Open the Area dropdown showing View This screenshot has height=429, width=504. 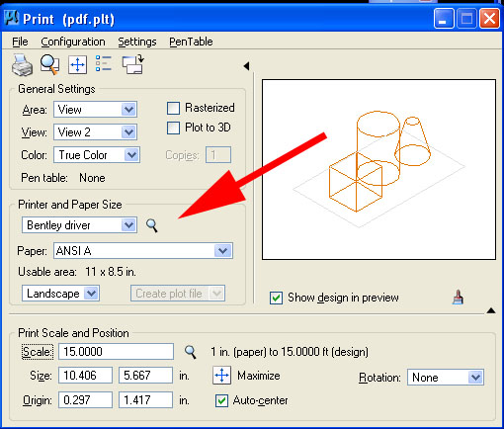click(x=96, y=110)
